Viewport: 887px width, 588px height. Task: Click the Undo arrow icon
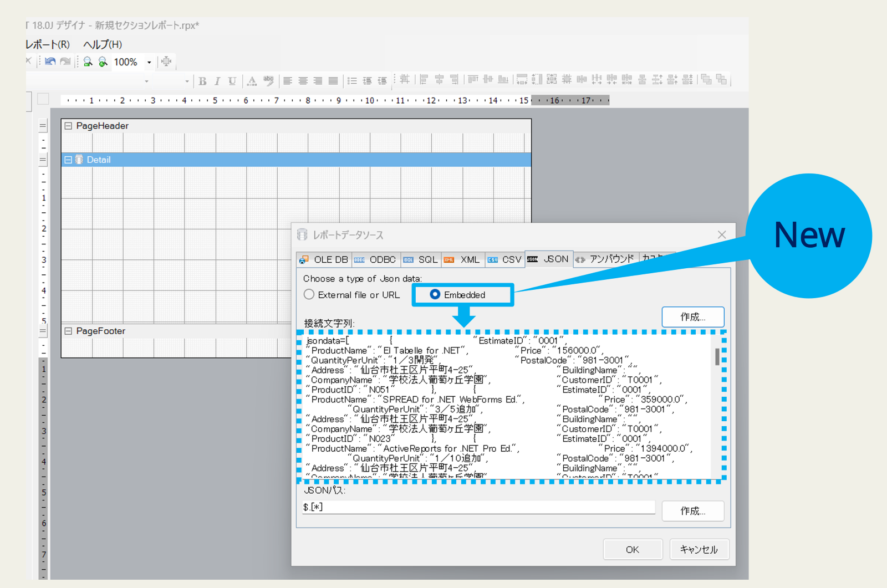[50, 62]
